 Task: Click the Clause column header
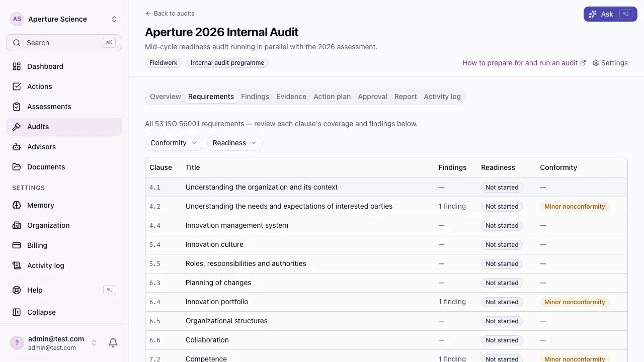pos(160,167)
